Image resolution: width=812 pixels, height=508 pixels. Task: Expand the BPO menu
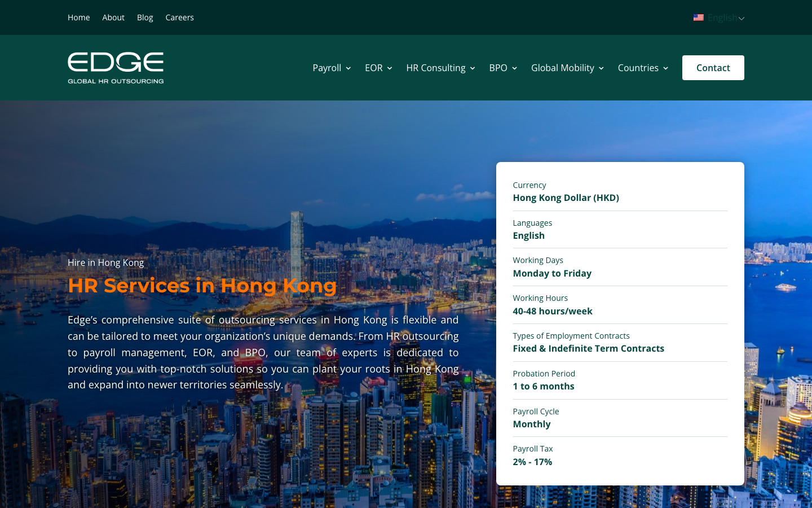(503, 68)
